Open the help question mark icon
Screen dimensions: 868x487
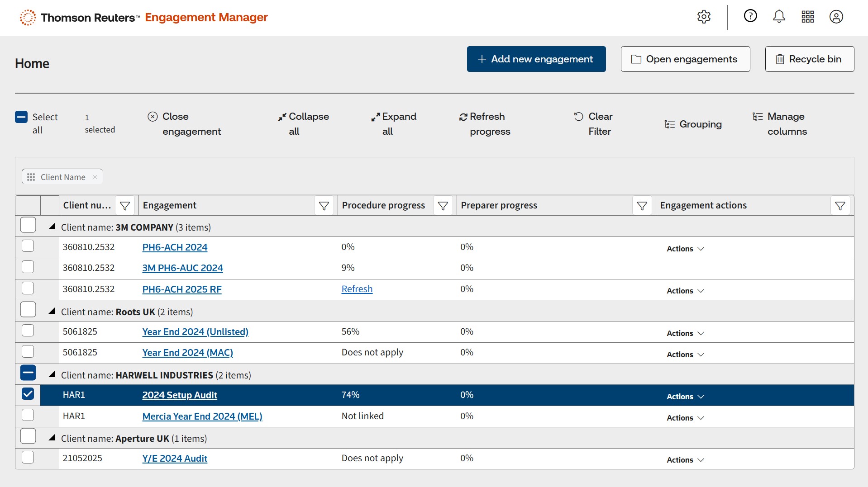(x=750, y=16)
